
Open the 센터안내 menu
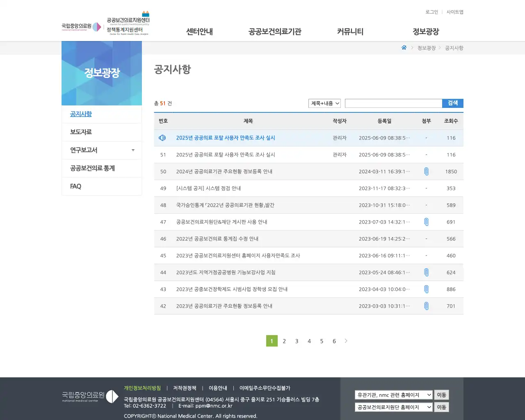[199, 31]
